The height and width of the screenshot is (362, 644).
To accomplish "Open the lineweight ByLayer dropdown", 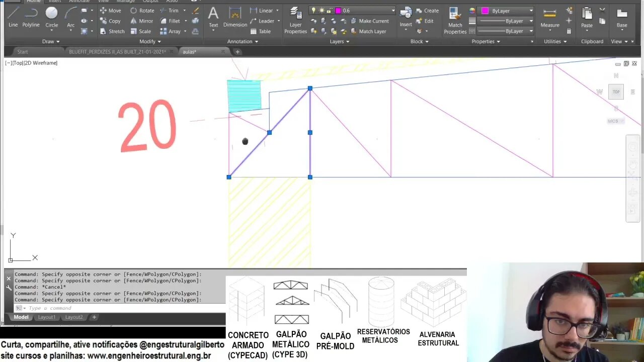I will click(531, 21).
